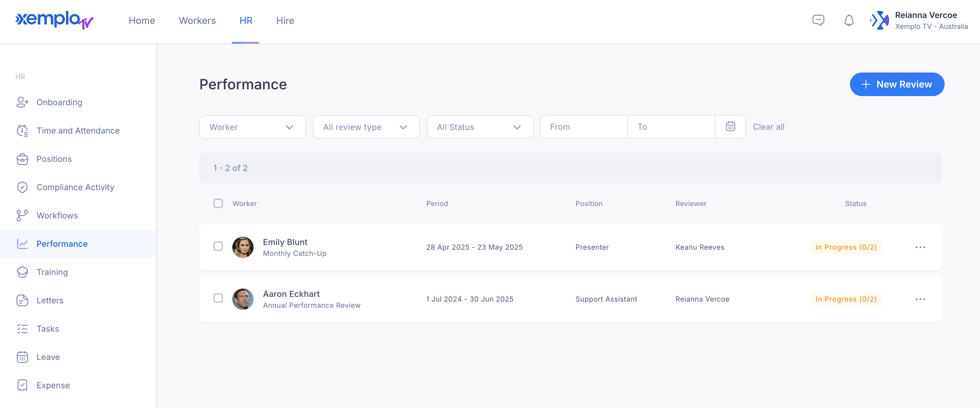Click the Time and Attendance clock icon
The width and height of the screenshot is (980, 408).
22,130
